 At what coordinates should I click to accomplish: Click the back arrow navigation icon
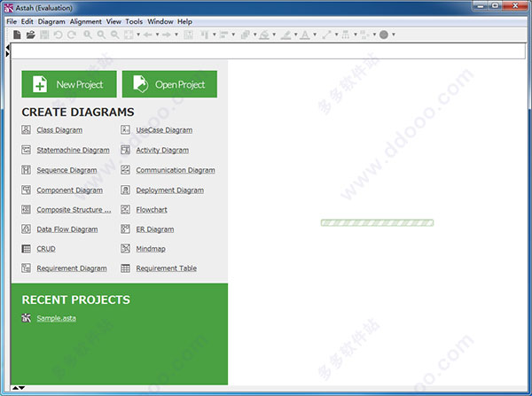coord(147,35)
